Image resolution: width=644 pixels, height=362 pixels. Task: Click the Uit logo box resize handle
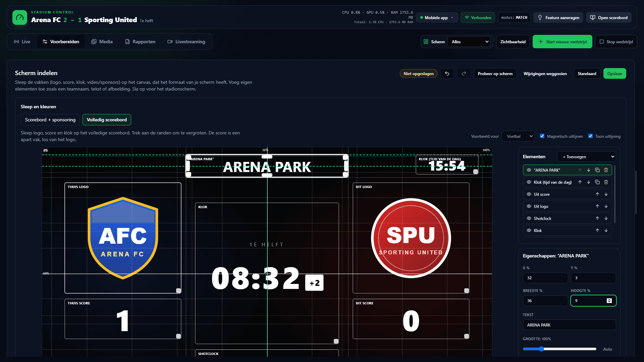pyautogui.click(x=467, y=291)
